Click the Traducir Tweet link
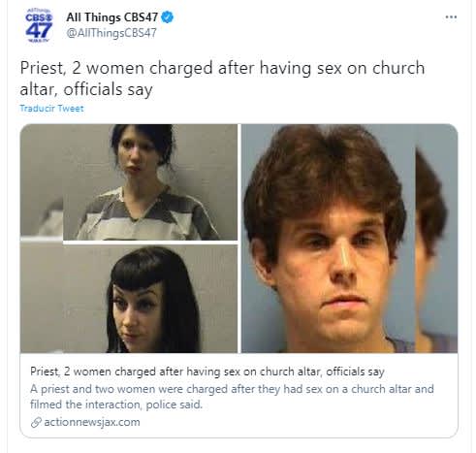 point(51,109)
